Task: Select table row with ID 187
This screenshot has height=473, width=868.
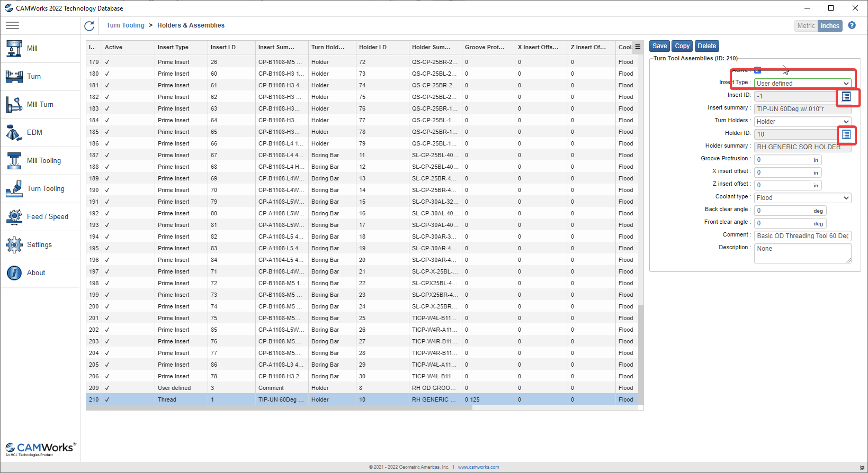Action: click(x=362, y=155)
